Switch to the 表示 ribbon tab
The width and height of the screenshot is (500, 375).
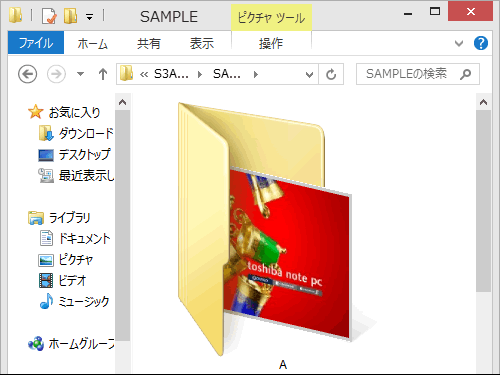pos(202,43)
